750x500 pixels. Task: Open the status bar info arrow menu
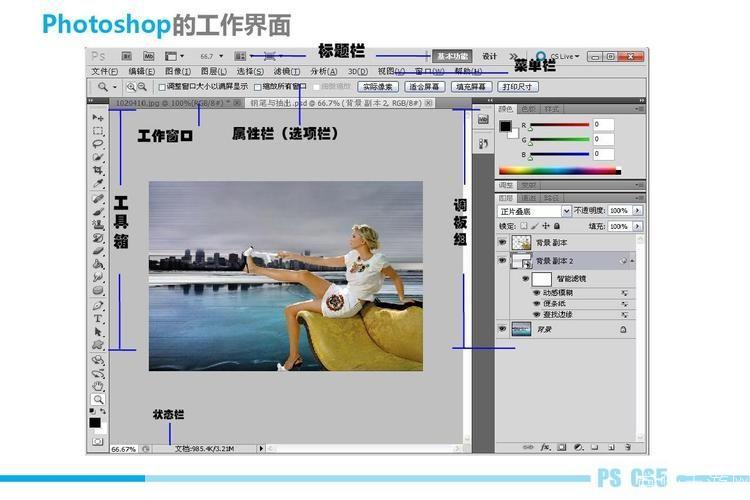[x=261, y=448]
